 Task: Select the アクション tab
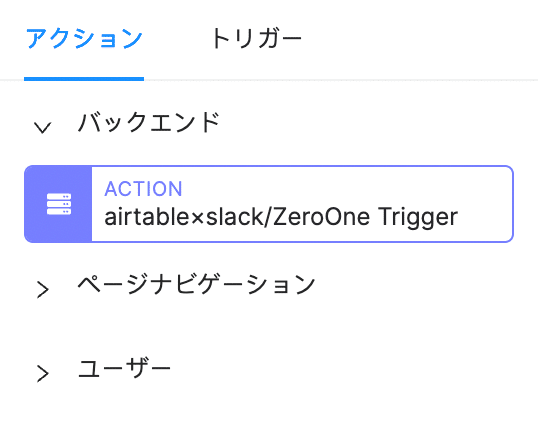point(84,38)
